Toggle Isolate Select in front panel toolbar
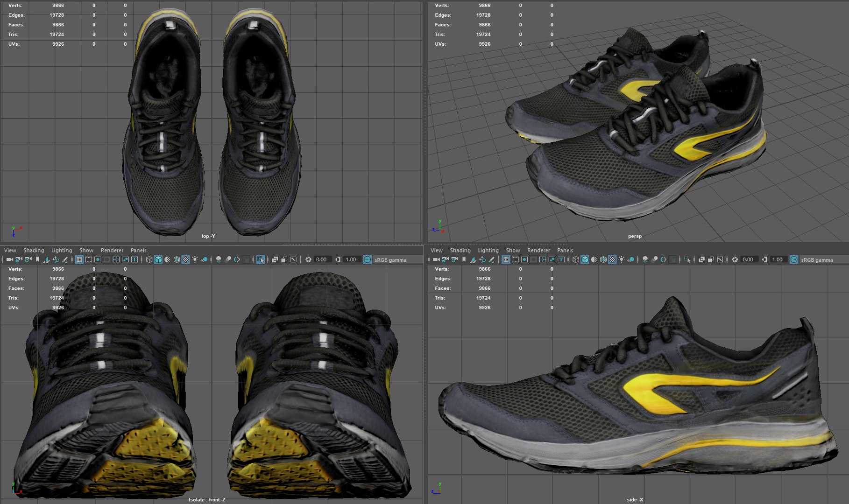The height and width of the screenshot is (504, 849). click(x=261, y=259)
